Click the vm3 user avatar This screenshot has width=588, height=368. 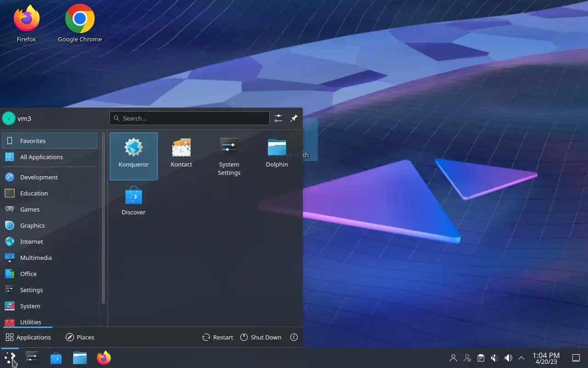point(9,118)
